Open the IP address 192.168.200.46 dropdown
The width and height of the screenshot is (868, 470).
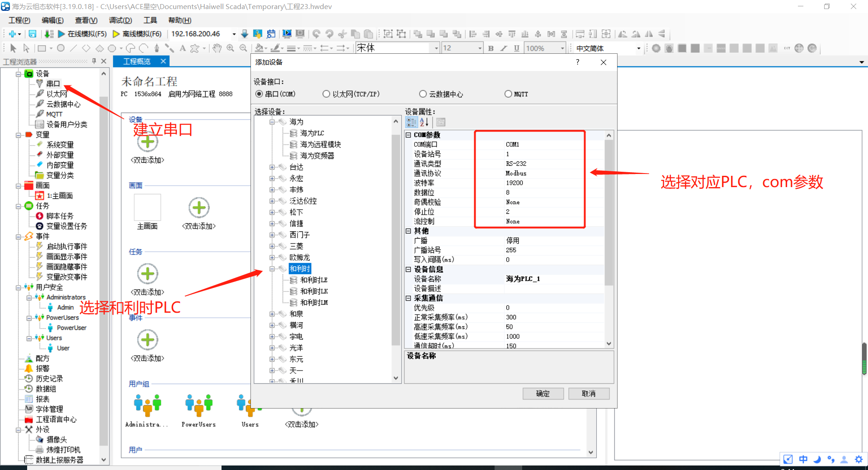(x=234, y=34)
